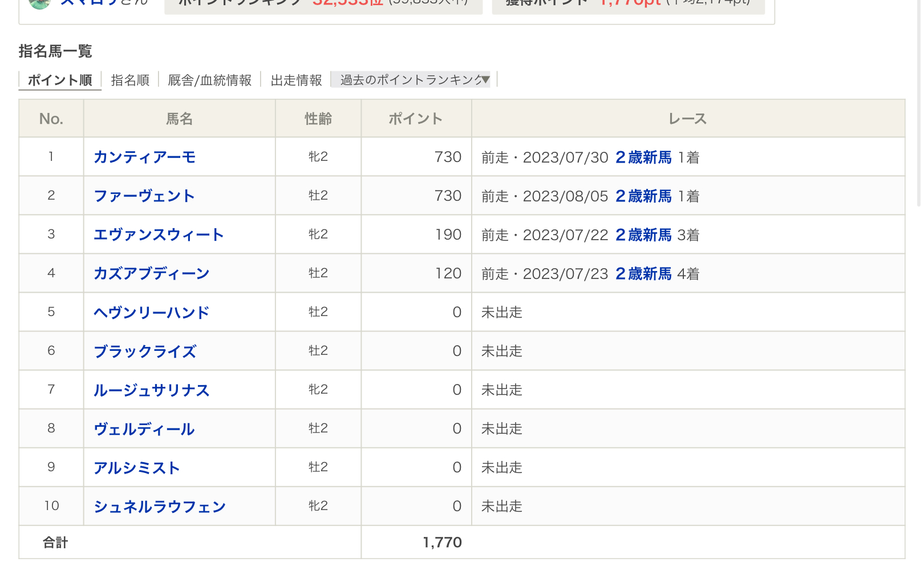This screenshot has height=566, width=924.
Task: Open エヴァンスウィート horse page
Action: (x=159, y=235)
